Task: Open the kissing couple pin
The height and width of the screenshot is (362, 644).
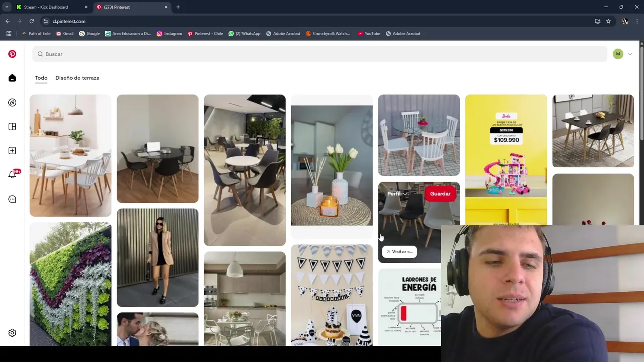Action: point(157,329)
